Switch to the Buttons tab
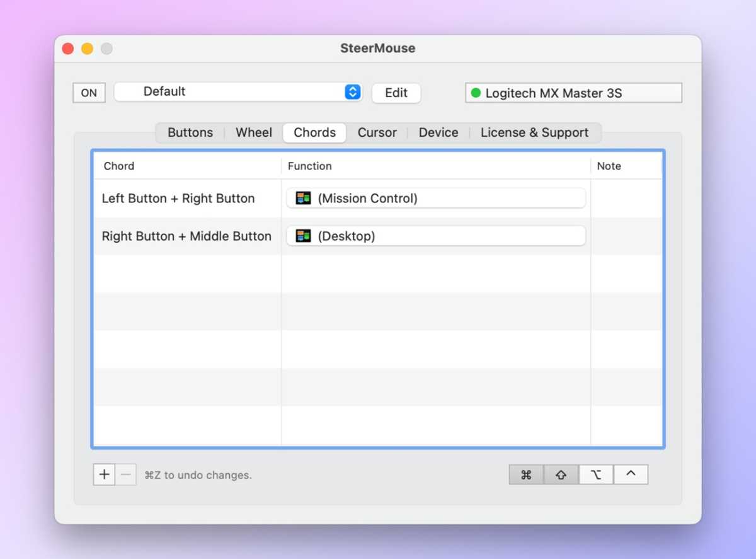This screenshot has height=559, width=756. pos(190,132)
